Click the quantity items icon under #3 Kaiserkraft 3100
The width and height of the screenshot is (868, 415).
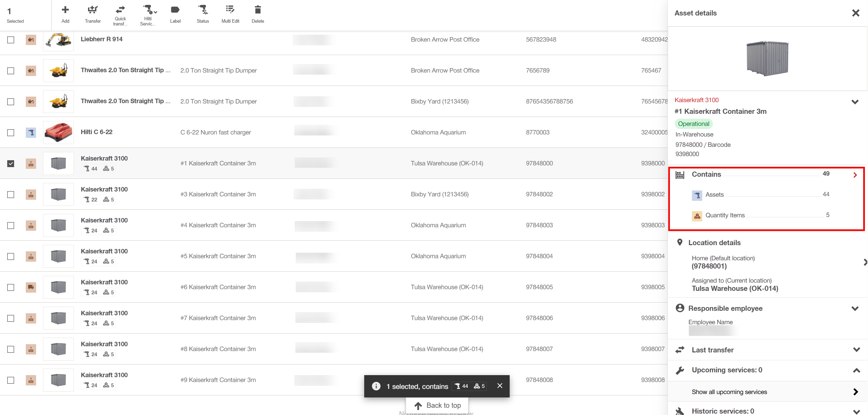pos(106,199)
